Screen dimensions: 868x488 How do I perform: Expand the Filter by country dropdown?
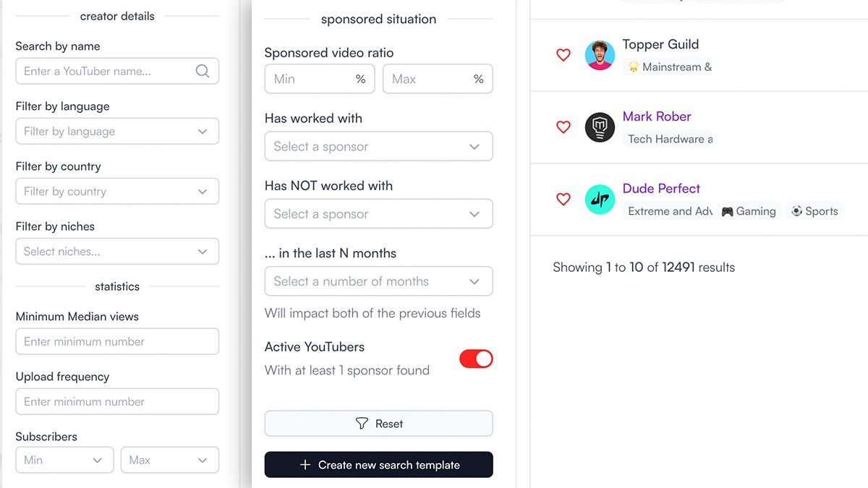[117, 192]
